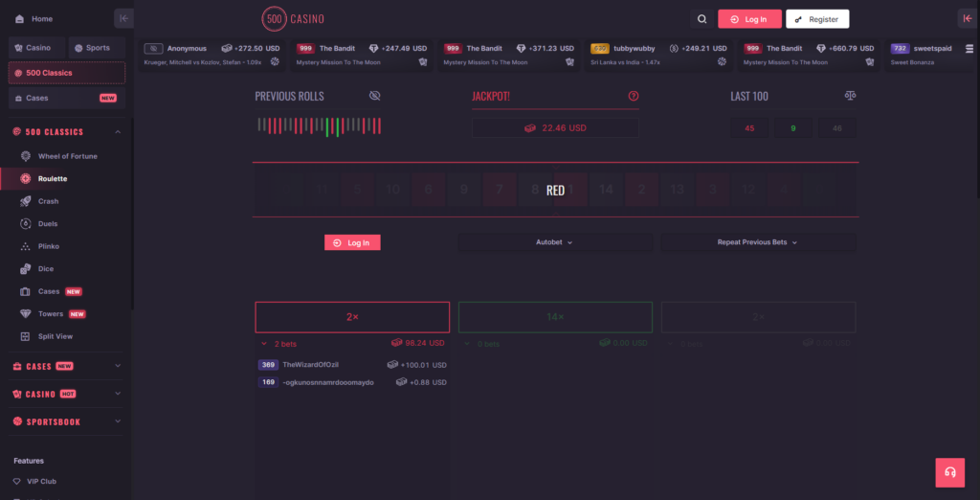Screen dimensions: 980x500
Task: Open the Autobet dropdown
Action: click(555, 242)
